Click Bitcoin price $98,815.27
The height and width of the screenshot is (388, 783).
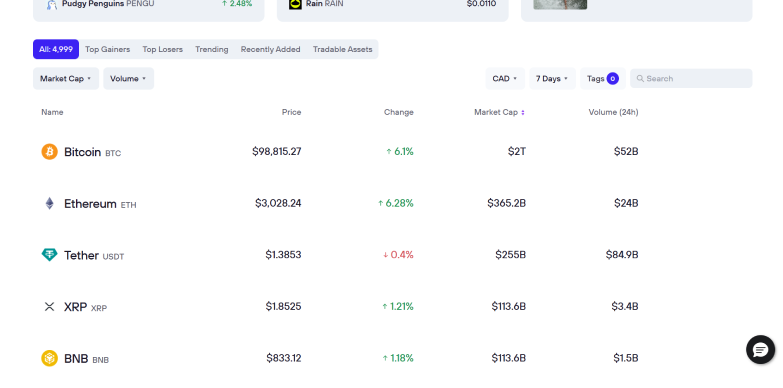click(x=277, y=151)
